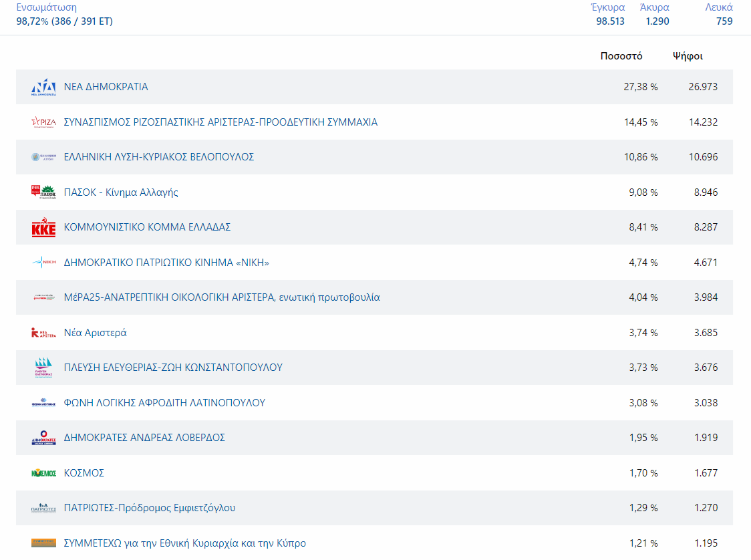Screen dimensions: 751x560
Task: Open ΣΥΜΜΕΤΕΧΩ για την Εθνική Κυριαρχία link
Action: pos(185,543)
